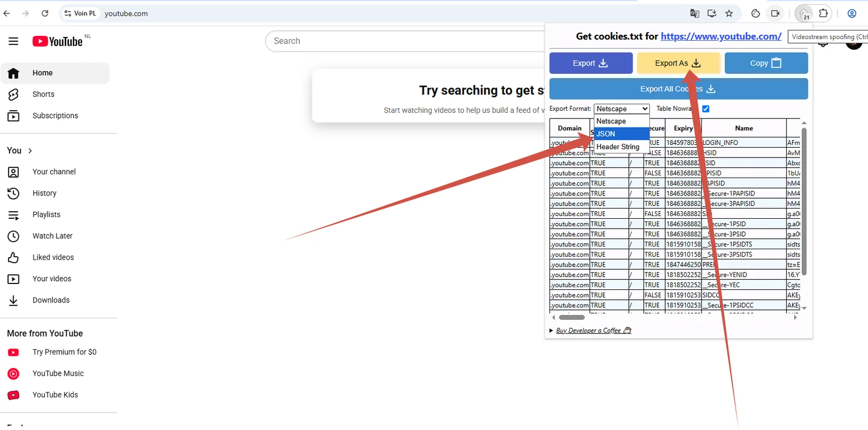Open the Export Format dropdown
The image size is (868, 430).
(622, 109)
